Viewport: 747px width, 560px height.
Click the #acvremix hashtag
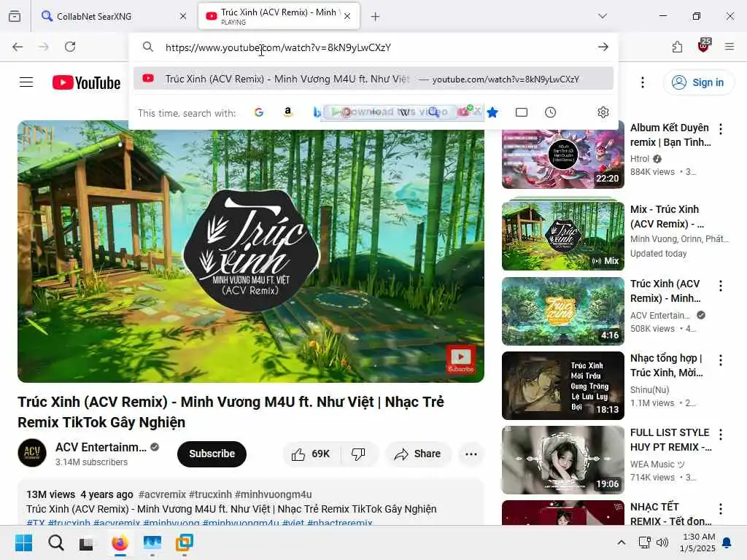click(162, 494)
